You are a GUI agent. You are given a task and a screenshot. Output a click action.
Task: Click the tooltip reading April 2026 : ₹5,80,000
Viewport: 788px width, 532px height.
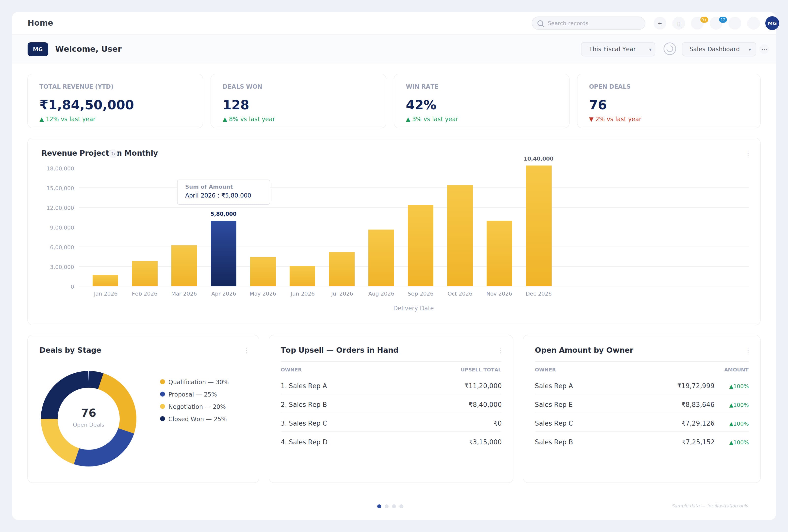click(x=223, y=192)
